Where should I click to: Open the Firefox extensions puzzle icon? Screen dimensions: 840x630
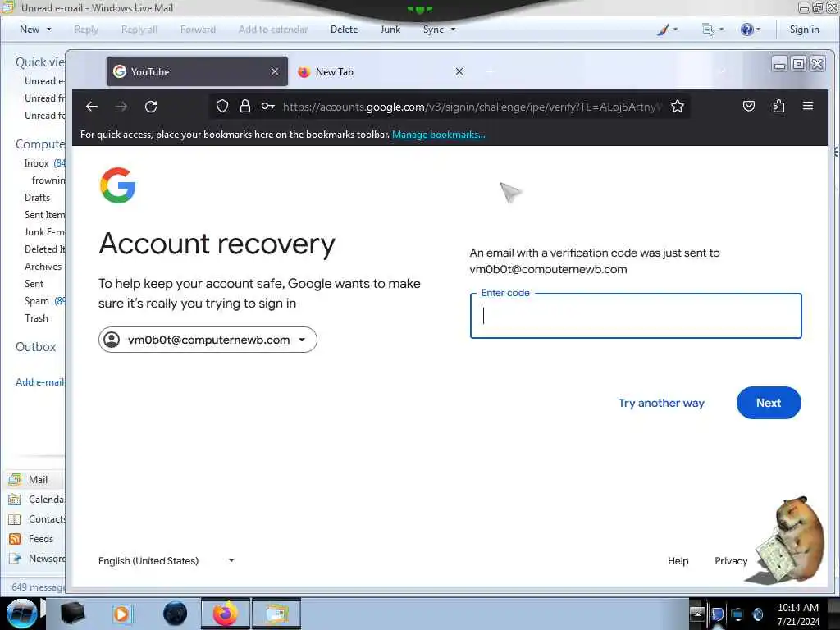[x=778, y=106]
